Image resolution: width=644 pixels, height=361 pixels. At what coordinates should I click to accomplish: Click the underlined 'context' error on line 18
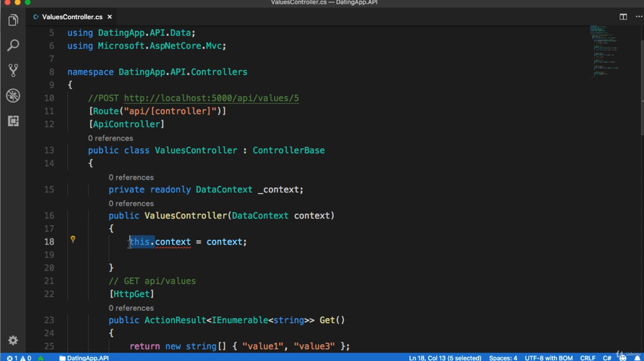tap(173, 242)
